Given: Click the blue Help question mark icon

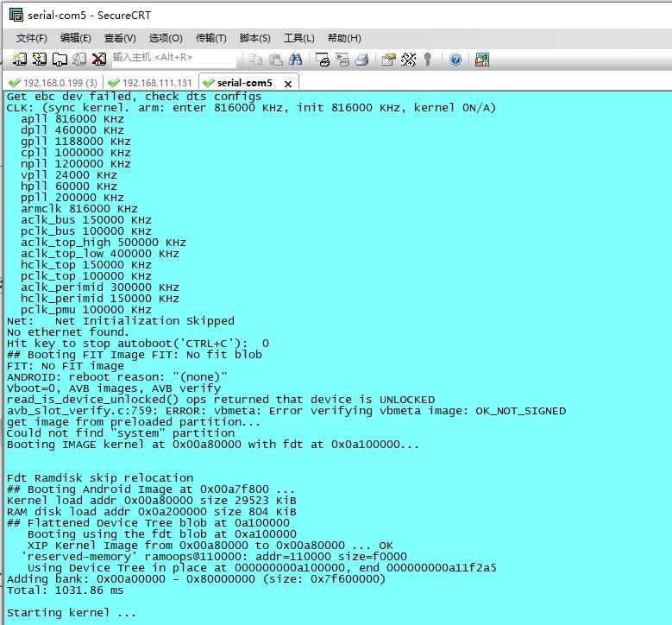Looking at the screenshot, I should 455,60.
